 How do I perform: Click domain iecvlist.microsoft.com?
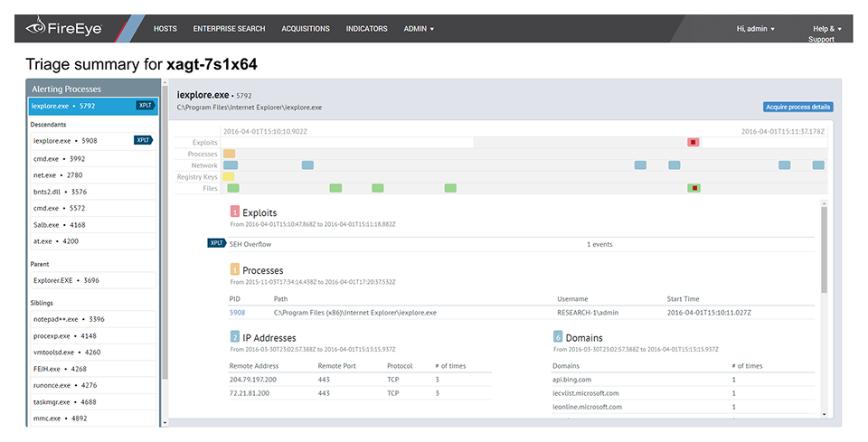tap(586, 393)
